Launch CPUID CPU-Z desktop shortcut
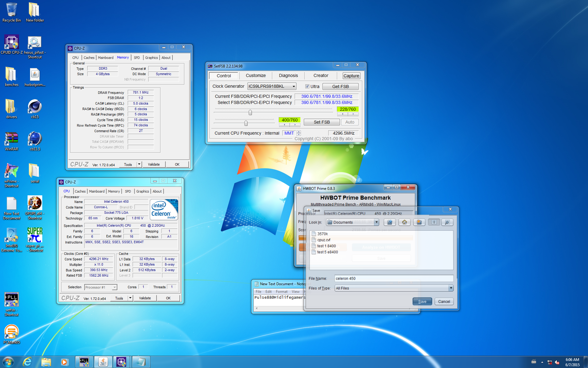 [x=12, y=44]
